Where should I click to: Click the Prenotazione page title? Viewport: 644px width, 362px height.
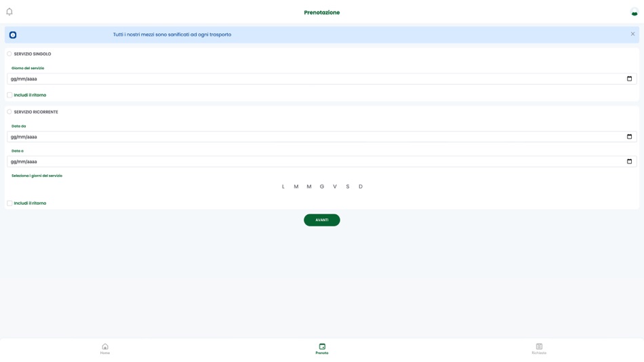[322, 12]
